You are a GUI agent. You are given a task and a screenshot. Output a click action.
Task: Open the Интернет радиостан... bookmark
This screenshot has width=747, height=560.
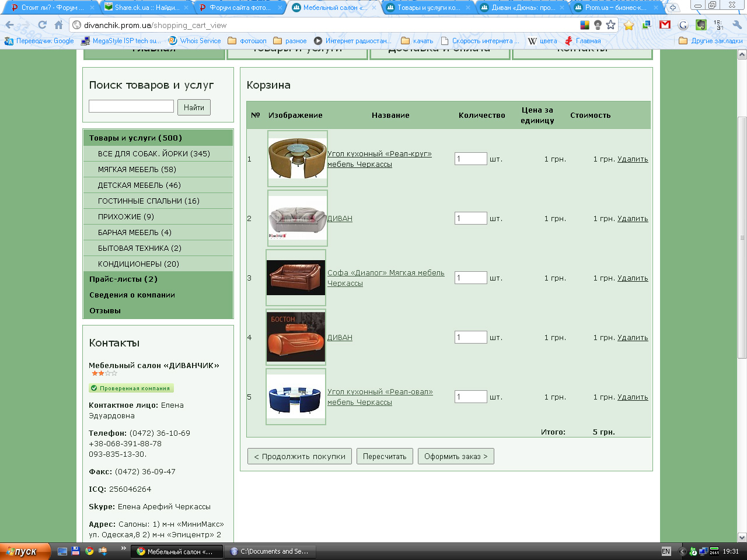pyautogui.click(x=352, y=41)
